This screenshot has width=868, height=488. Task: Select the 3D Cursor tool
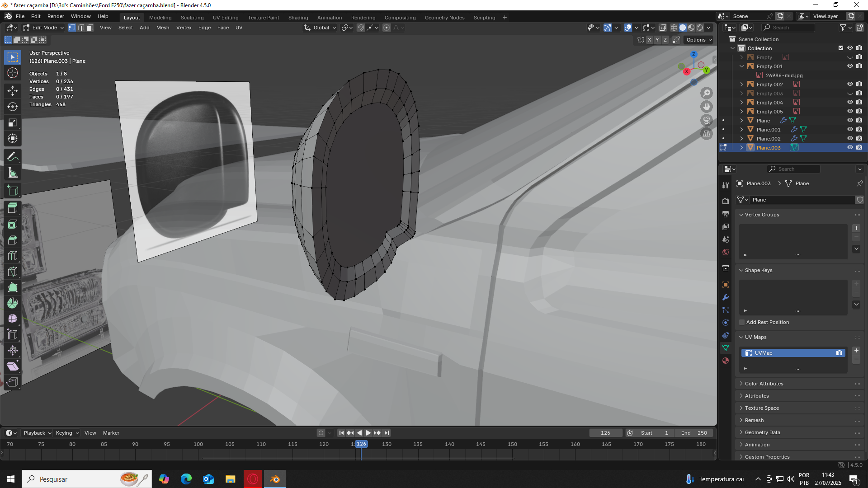pyautogui.click(x=12, y=73)
